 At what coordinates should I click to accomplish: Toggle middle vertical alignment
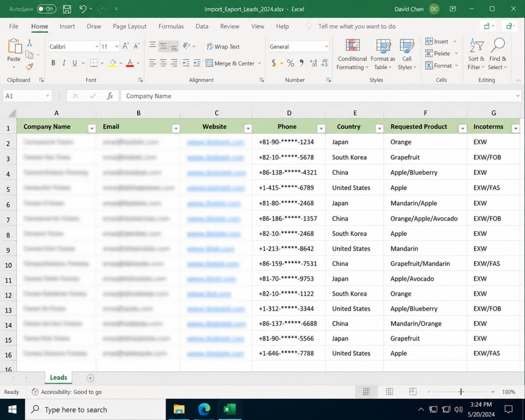(x=163, y=46)
